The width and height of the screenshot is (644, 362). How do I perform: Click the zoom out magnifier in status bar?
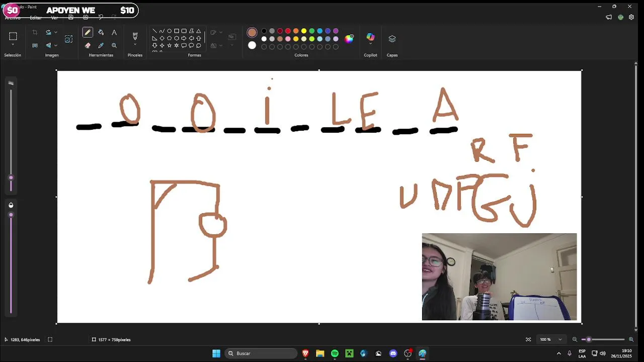pyautogui.click(x=575, y=339)
